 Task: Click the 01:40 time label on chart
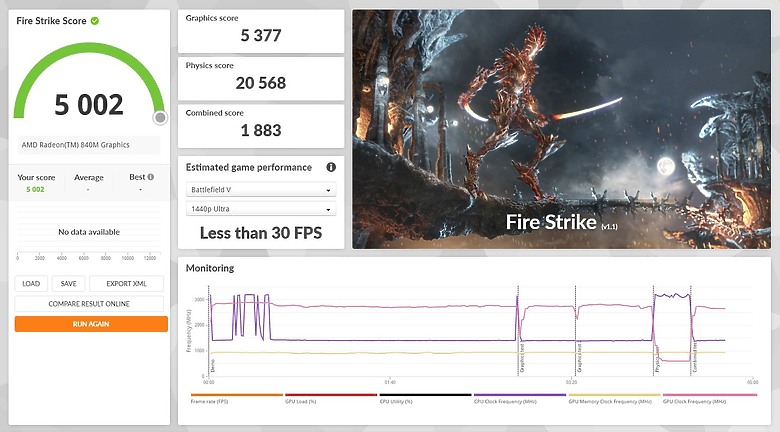pos(390,382)
